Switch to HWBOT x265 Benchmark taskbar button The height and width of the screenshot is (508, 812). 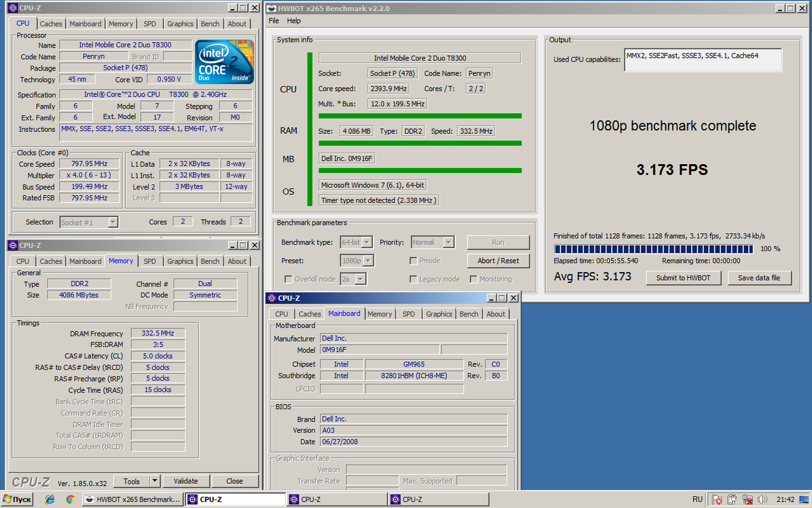133,500
